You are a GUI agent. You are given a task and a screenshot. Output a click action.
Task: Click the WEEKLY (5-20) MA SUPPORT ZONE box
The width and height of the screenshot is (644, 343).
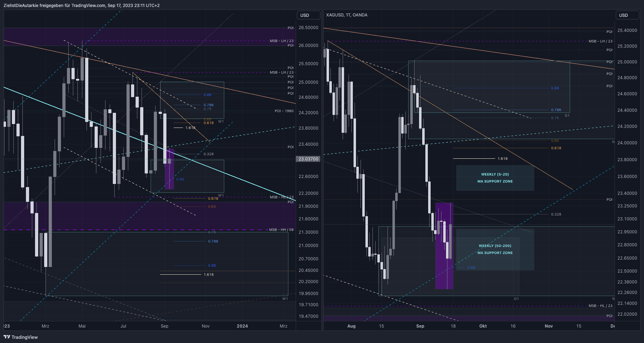[x=495, y=178]
